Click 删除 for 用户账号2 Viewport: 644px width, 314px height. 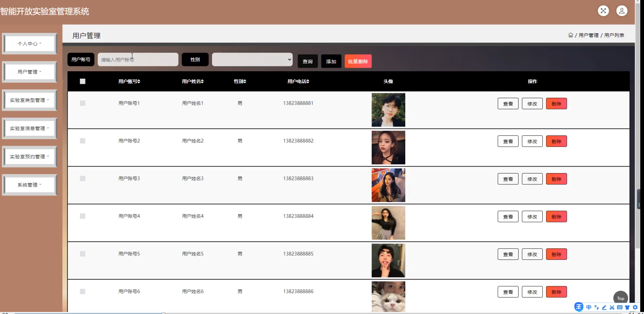(x=556, y=141)
